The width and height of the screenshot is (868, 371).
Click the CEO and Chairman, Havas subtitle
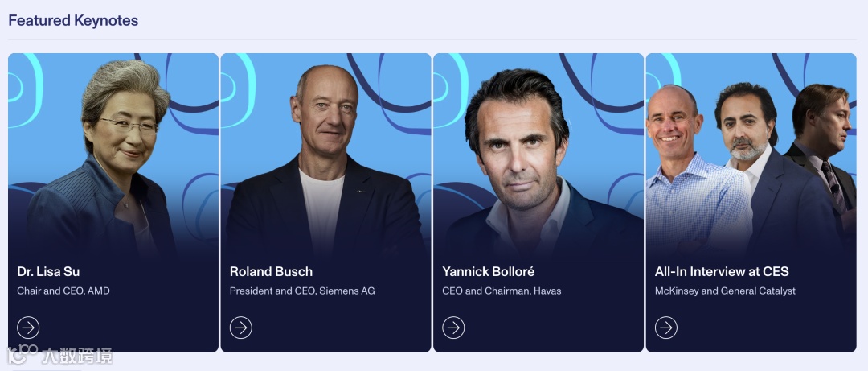tap(502, 291)
